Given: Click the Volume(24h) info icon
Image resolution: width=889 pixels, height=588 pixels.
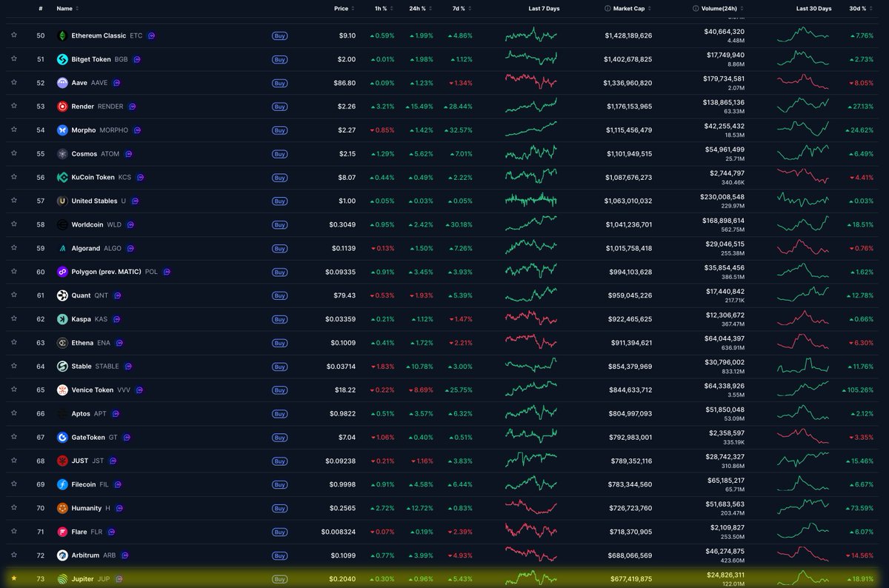Looking at the screenshot, I should point(696,8).
